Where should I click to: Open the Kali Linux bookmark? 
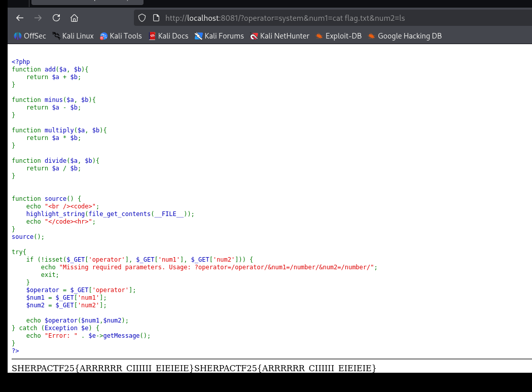click(73, 36)
